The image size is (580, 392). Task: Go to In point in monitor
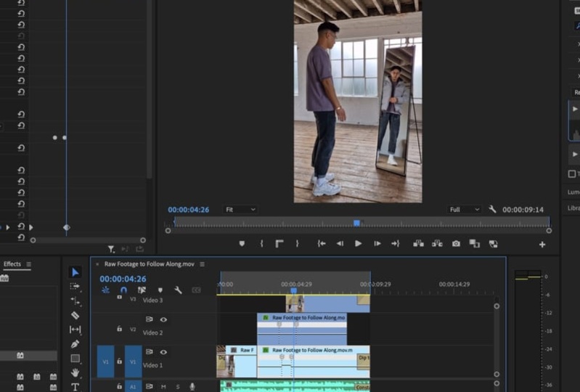pyautogui.click(x=322, y=244)
